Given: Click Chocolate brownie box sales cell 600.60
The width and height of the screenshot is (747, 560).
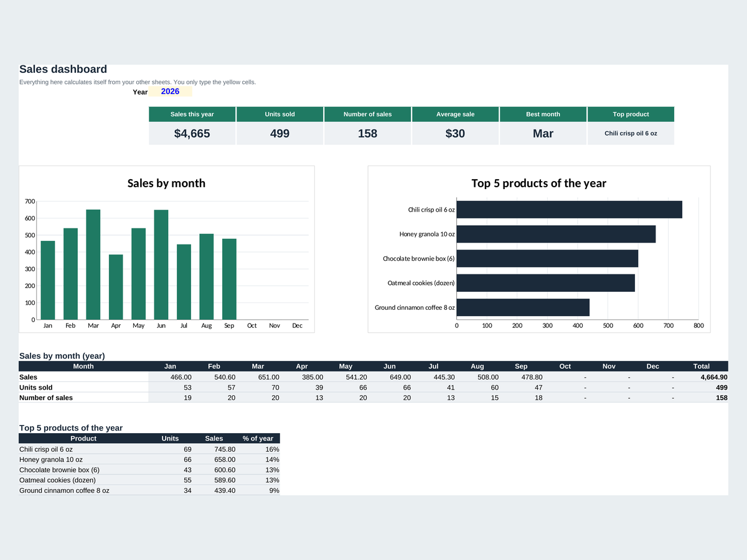Looking at the screenshot, I should 214,470.
